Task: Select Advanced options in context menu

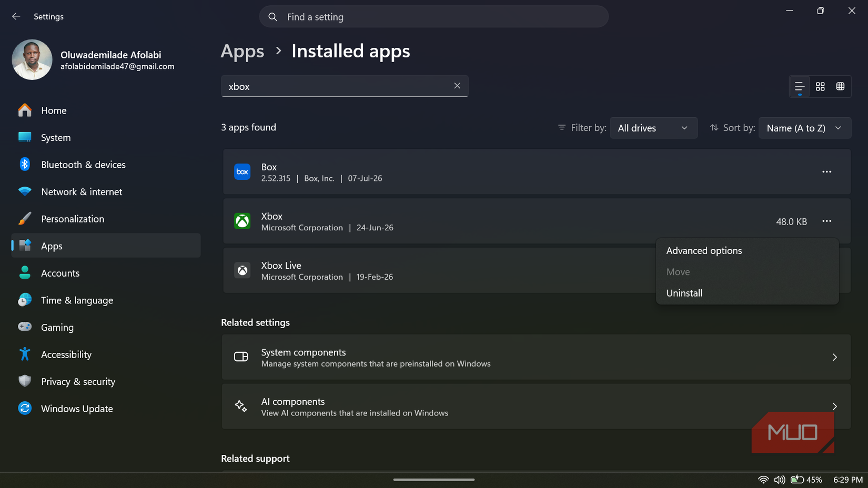Action: pos(747,251)
